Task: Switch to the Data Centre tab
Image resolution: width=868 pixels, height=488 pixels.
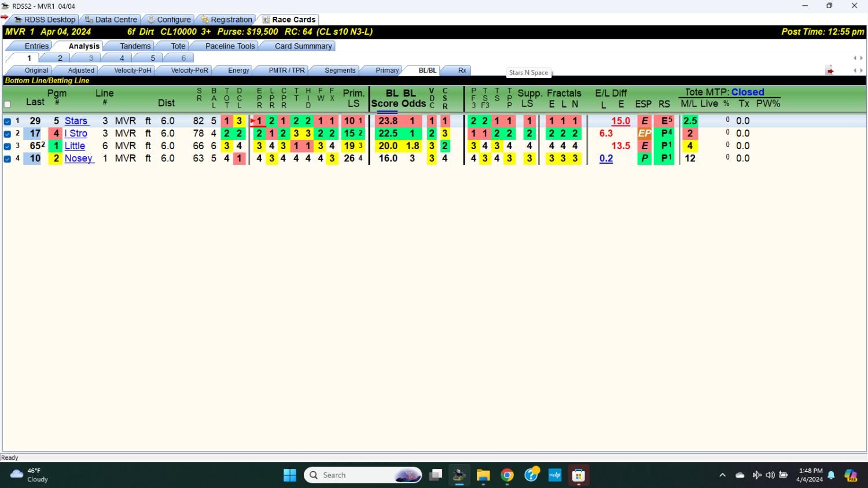Action: pyautogui.click(x=111, y=20)
